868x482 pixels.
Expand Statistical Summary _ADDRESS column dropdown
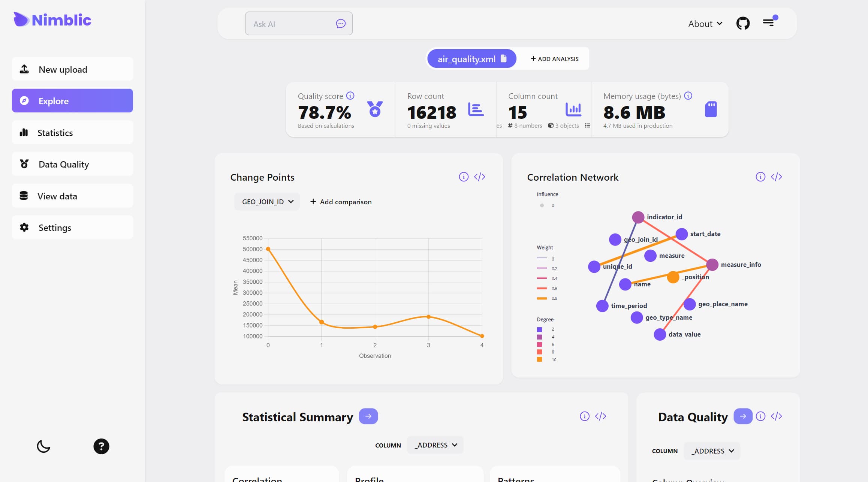[435, 445]
